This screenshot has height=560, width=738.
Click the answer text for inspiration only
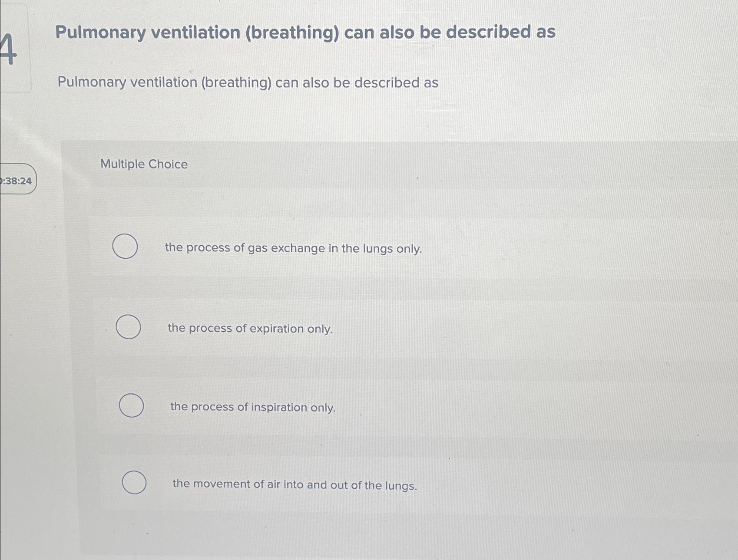point(252,407)
